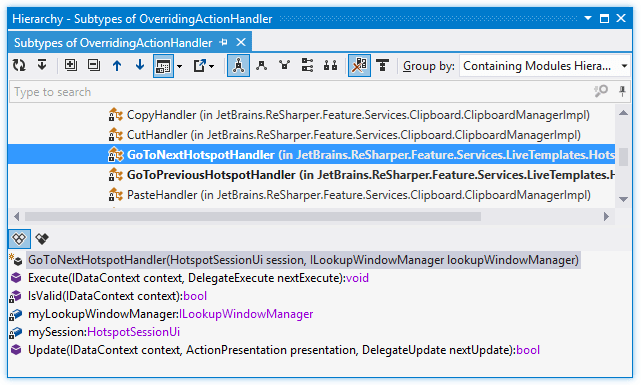Viewport: 642px width, 385px height.
Task: Open the export button's dropdown arrow
Action: click(x=212, y=66)
